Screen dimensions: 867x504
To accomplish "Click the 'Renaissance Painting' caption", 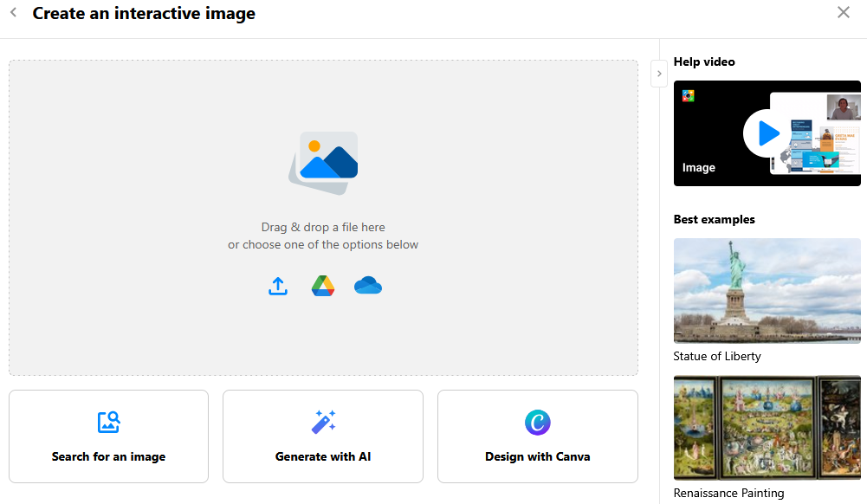I will pyautogui.click(x=728, y=493).
